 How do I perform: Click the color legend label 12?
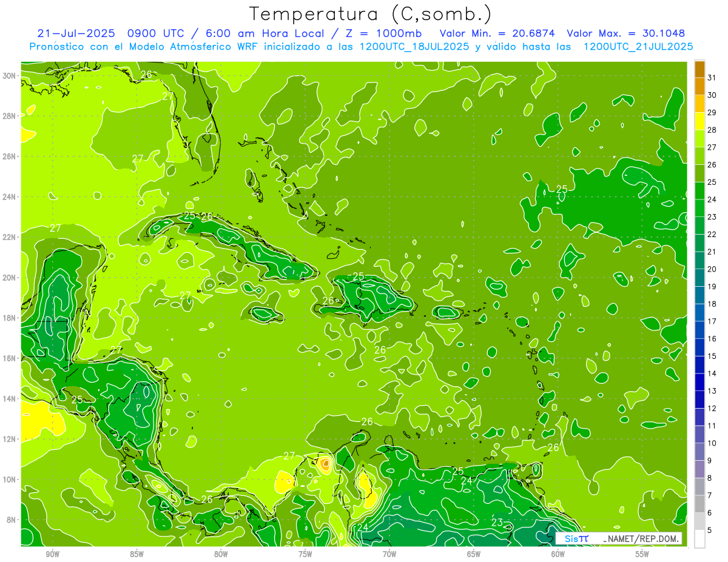pos(712,408)
